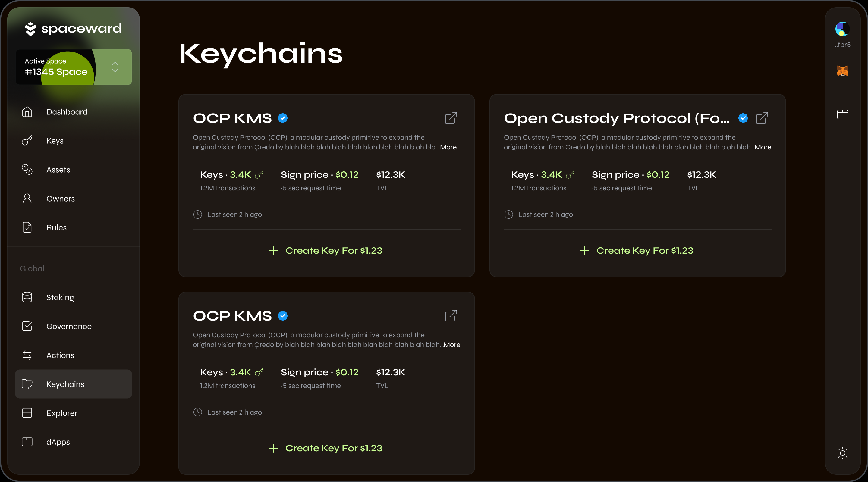Viewport: 868px width, 482px height.
Task: Open the external link on top OCP KMS card
Action: tap(451, 118)
